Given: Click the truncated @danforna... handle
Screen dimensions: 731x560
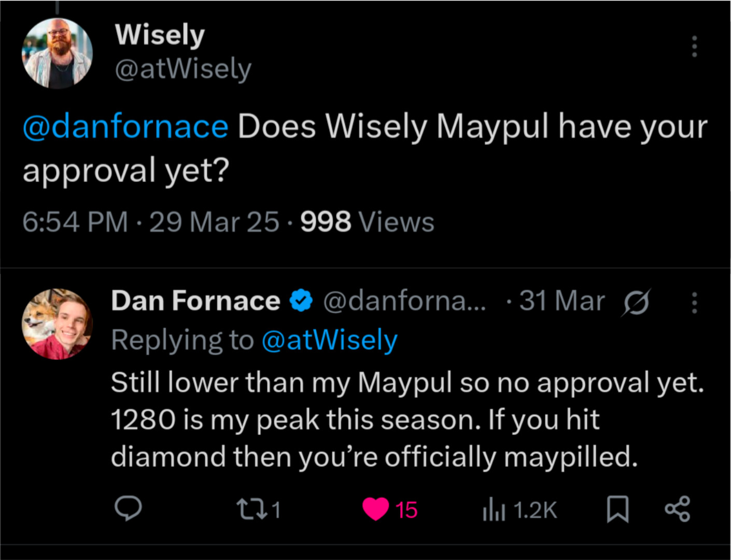Looking at the screenshot, I should (x=405, y=301).
